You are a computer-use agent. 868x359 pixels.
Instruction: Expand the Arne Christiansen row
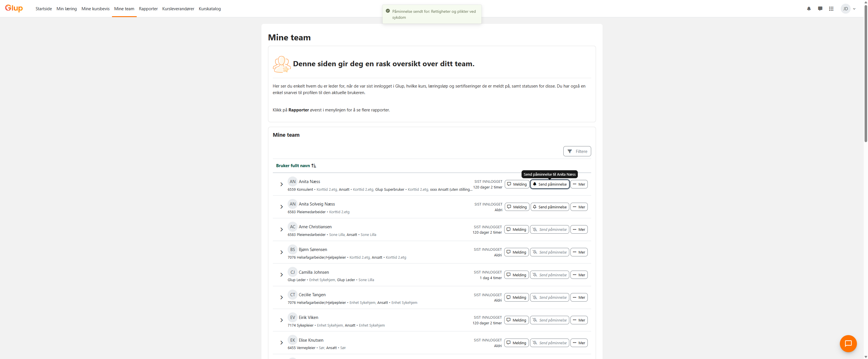281,230
